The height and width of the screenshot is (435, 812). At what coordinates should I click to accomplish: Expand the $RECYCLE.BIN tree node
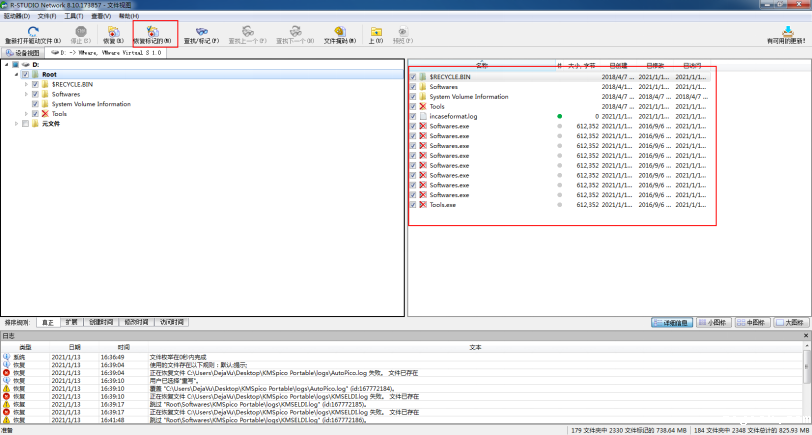[x=27, y=84]
